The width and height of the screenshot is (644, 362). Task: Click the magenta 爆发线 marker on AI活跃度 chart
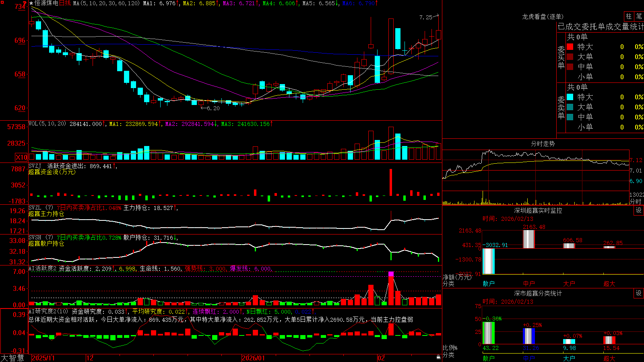[x=391, y=274]
